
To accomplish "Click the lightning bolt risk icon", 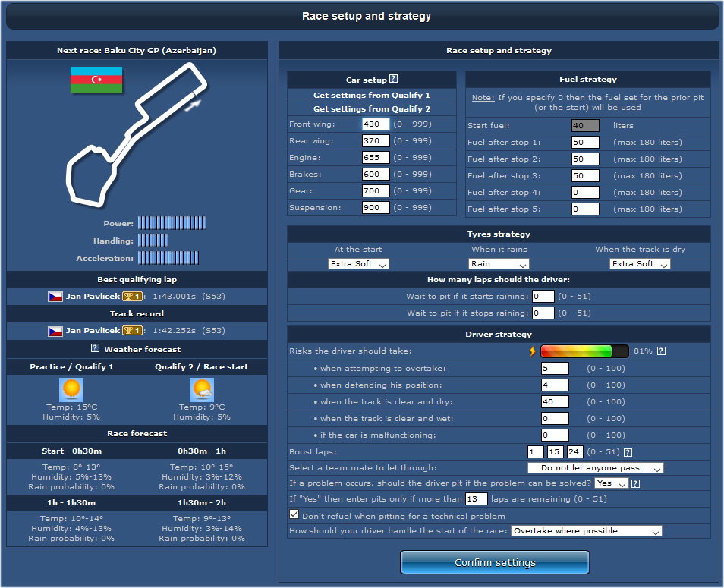I will (534, 351).
